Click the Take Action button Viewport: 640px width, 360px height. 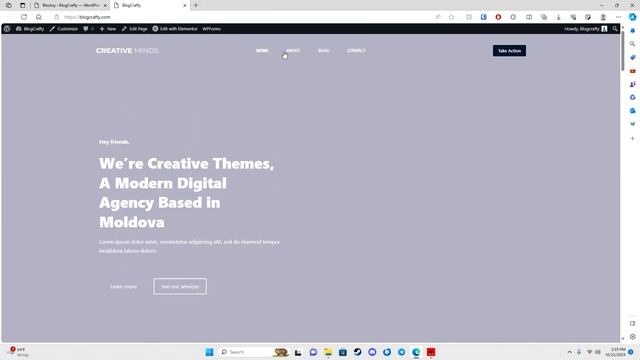509,51
